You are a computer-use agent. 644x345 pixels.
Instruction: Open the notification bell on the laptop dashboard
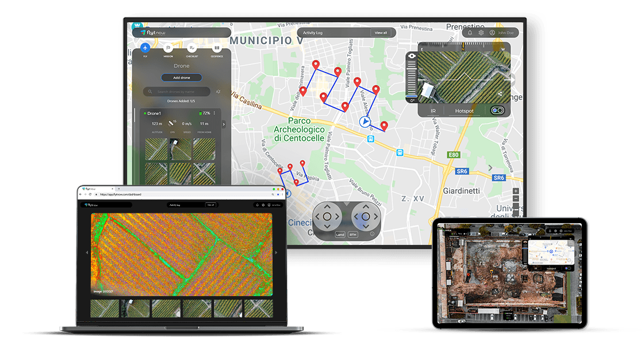coord(258,205)
